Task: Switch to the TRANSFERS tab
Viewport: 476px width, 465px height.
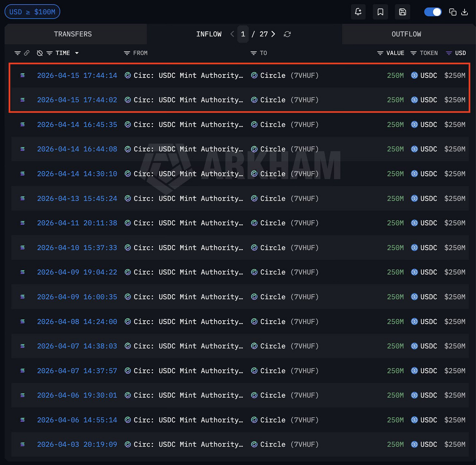Action: (x=73, y=34)
